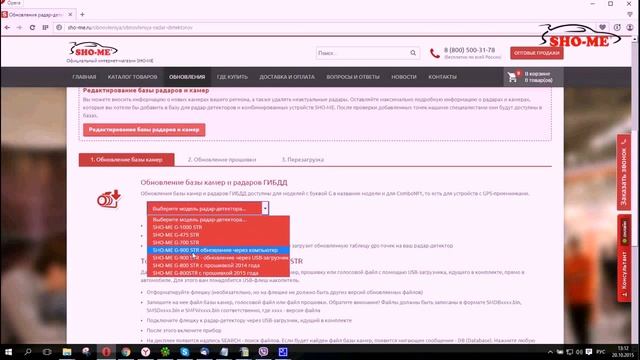Click the magnifier icon in the site search

[413, 53]
